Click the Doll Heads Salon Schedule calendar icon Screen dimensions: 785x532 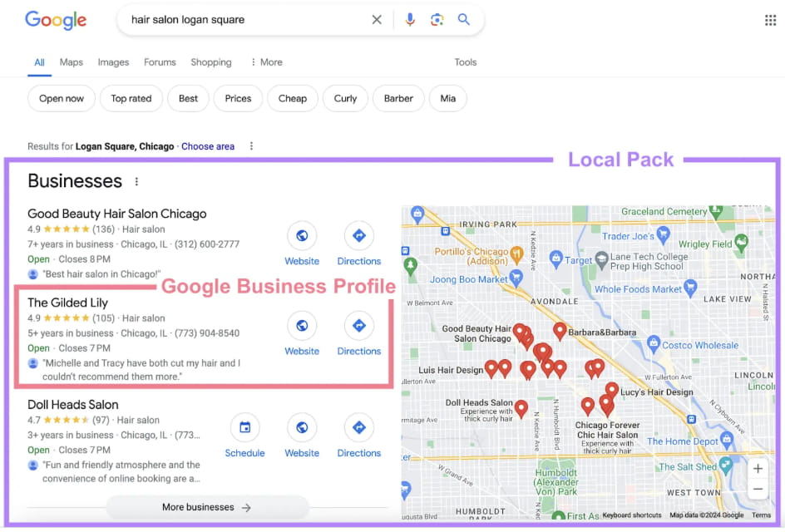click(244, 428)
